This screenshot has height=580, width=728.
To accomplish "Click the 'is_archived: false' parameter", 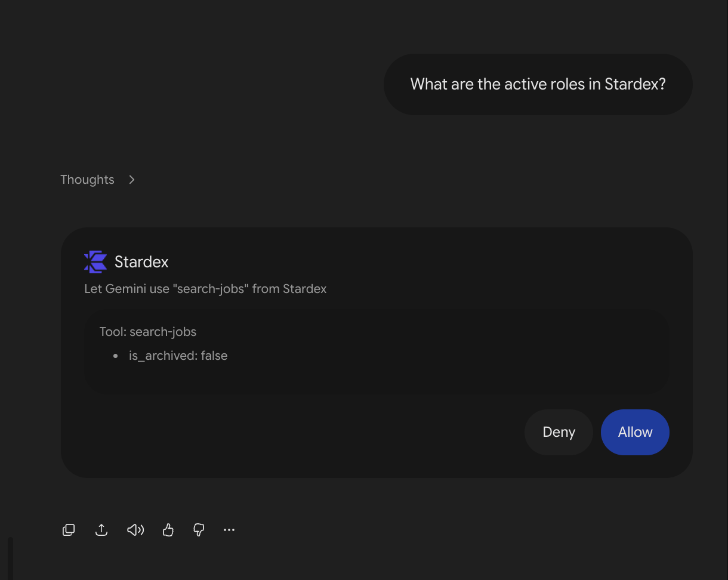I will tap(178, 356).
